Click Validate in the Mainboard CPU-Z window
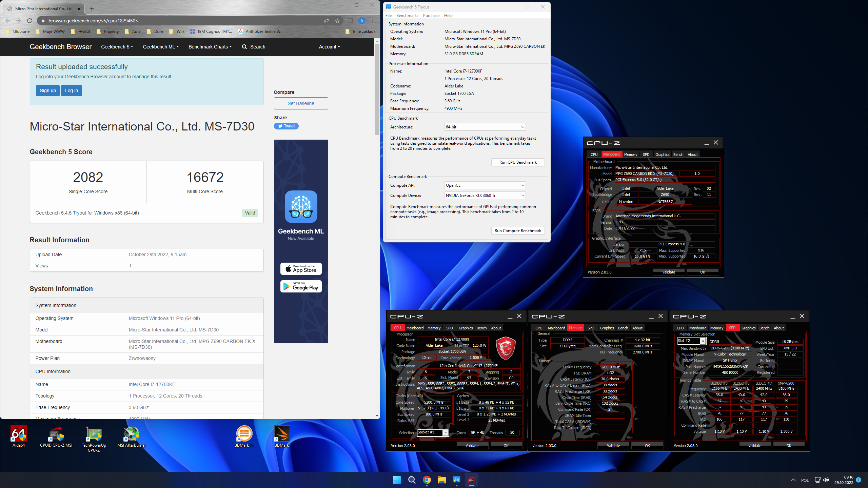 [669, 272]
